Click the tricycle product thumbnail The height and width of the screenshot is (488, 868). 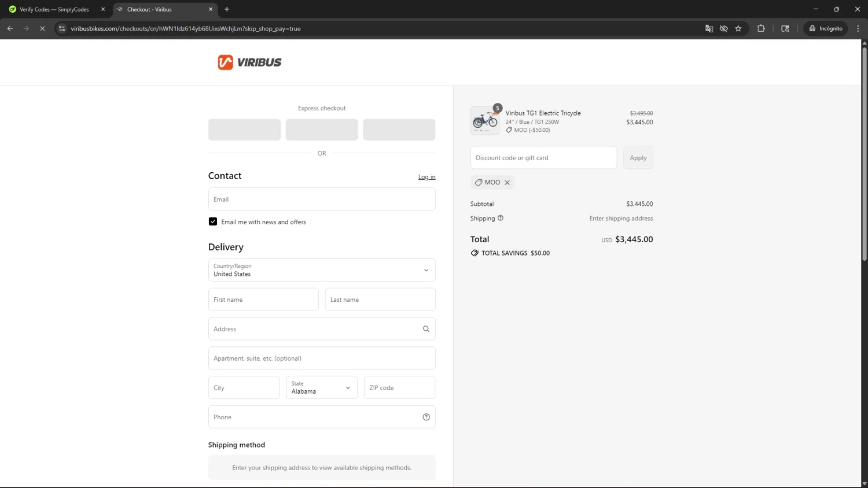[485, 120]
